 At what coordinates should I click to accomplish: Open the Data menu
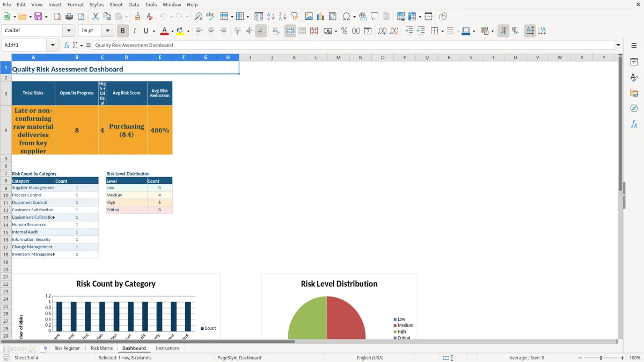[134, 4]
